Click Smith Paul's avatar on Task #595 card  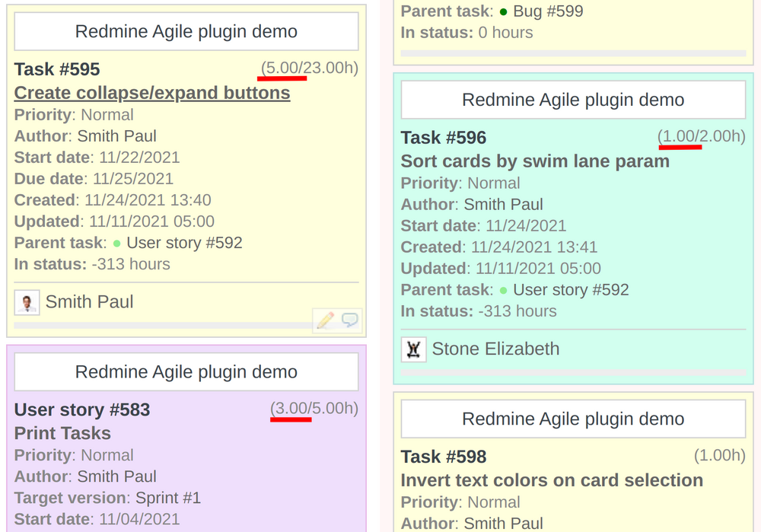click(27, 302)
